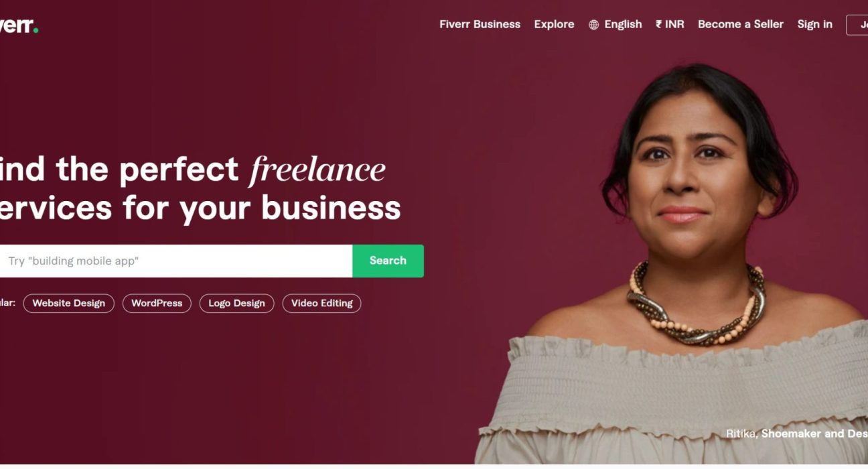Select the Website Design popular tag
The height and width of the screenshot is (469, 868).
point(69,304)
